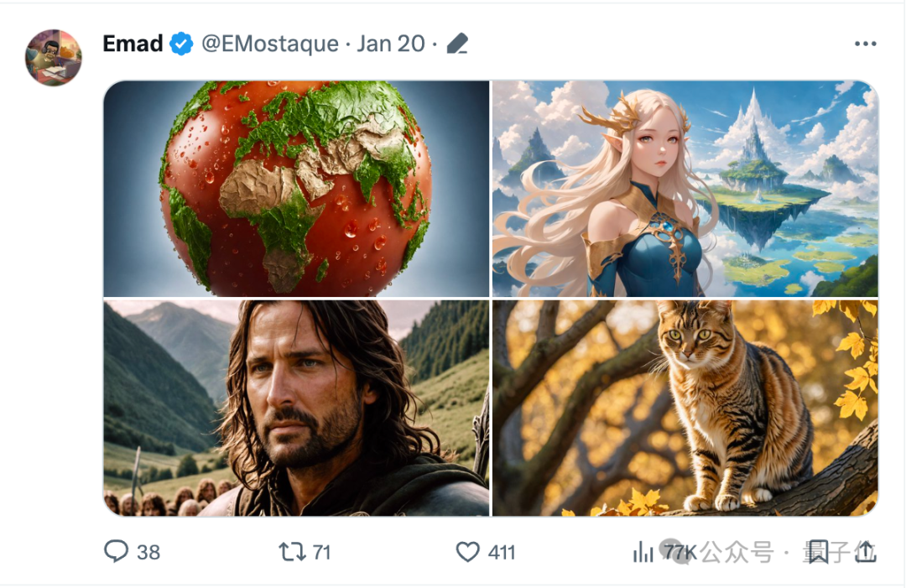Open the @EMostaque handle link
This screenshot has width=906, height=588.
click(270, 44)
